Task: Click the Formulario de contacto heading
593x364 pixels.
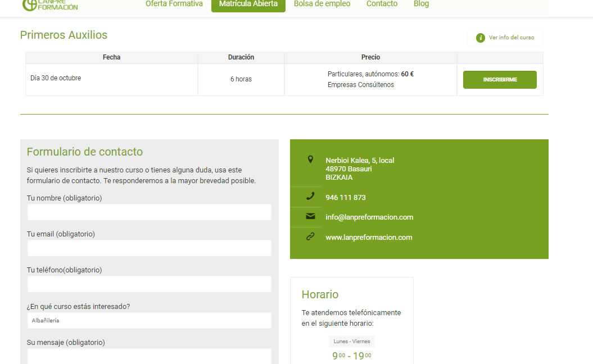Action: coord(85,152)
